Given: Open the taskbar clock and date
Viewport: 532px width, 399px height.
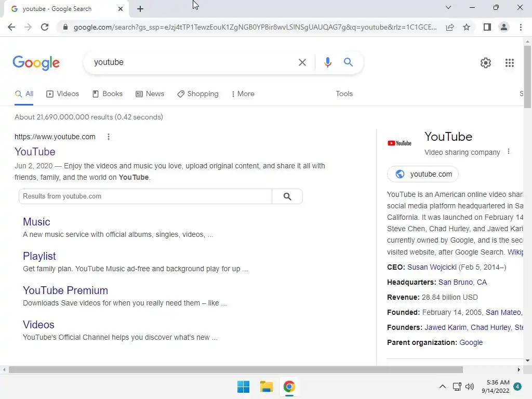Looking at the screenshot, I should (496, 387).
